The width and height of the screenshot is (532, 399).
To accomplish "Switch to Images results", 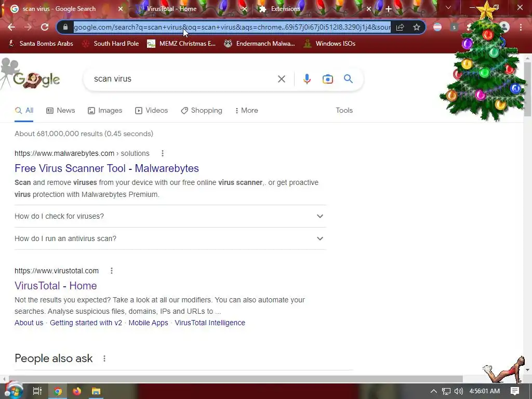I will pyautogui.click(x=105, y=111).
